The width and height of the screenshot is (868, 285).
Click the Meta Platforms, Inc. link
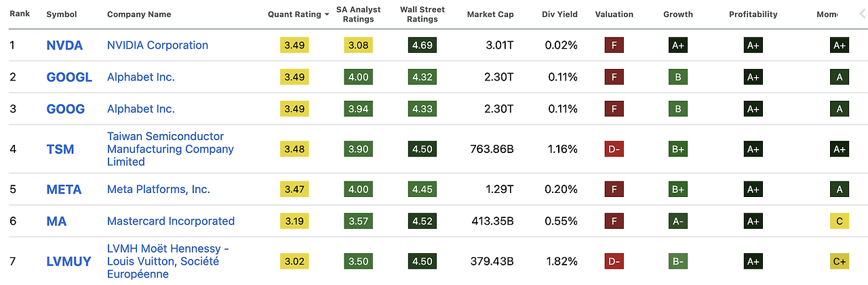(x=159, y=190)
